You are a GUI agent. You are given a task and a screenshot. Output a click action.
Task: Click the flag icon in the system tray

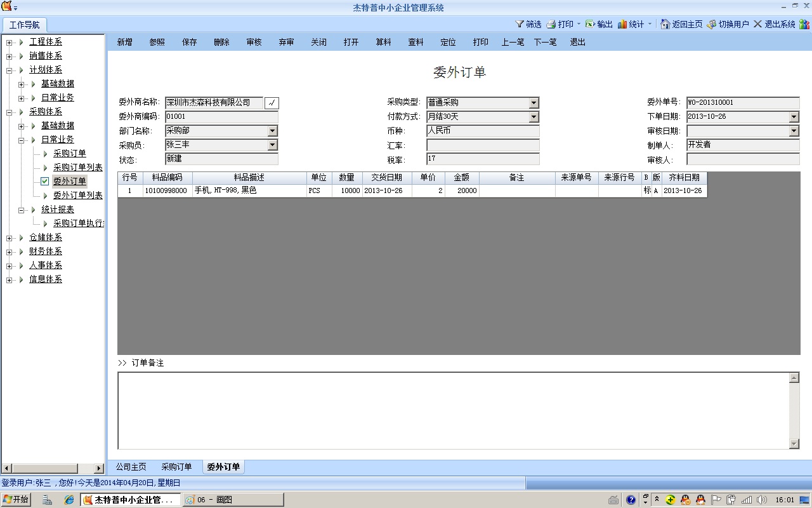pos(716,500)
